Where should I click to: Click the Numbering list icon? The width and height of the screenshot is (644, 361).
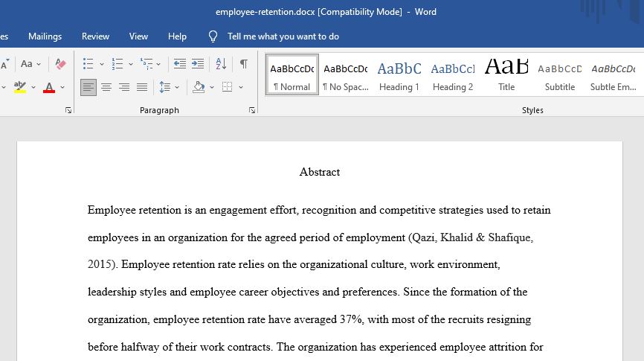click(x=117, y=64)
